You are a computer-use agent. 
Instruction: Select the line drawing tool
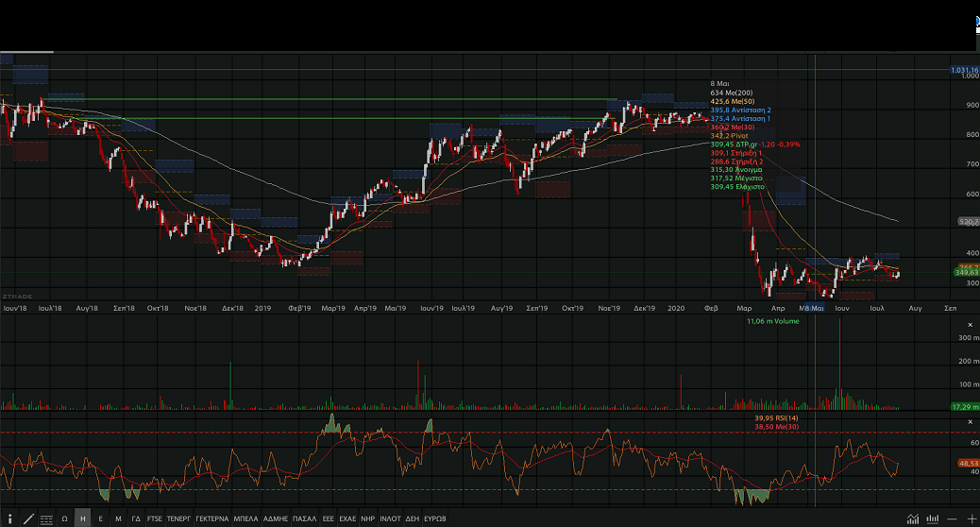(26, 518)
